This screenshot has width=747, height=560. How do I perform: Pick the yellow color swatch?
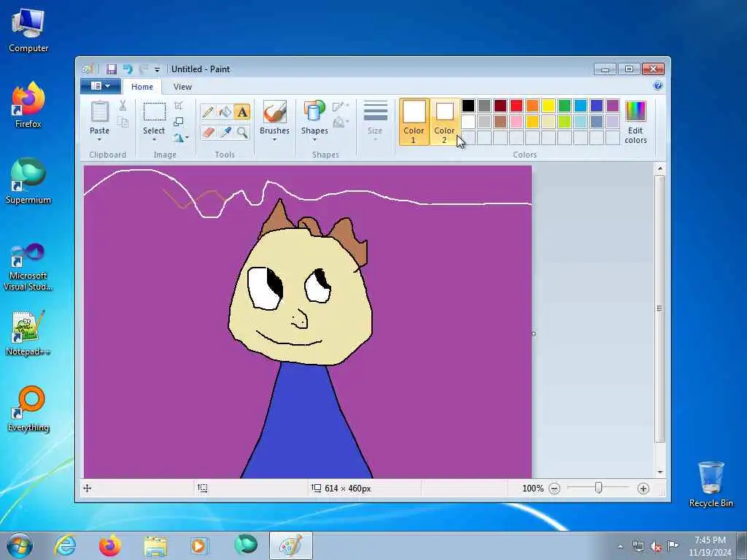[x=549, y=105]
